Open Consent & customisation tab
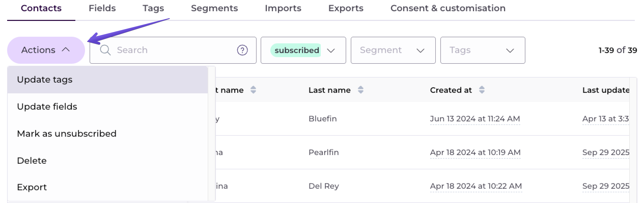Image resolution: width=644 pixels, height=203 pixels. point(448,8)
